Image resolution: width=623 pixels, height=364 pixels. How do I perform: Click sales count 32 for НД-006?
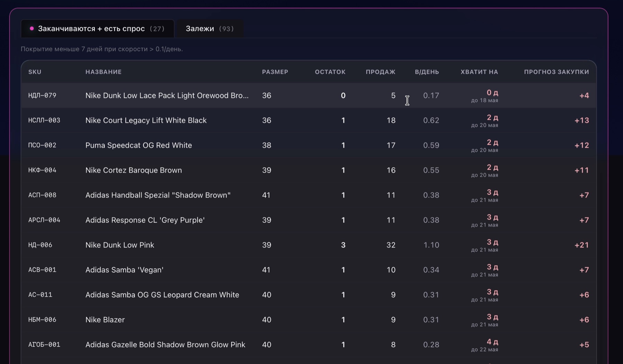click(x=391, y=245)
